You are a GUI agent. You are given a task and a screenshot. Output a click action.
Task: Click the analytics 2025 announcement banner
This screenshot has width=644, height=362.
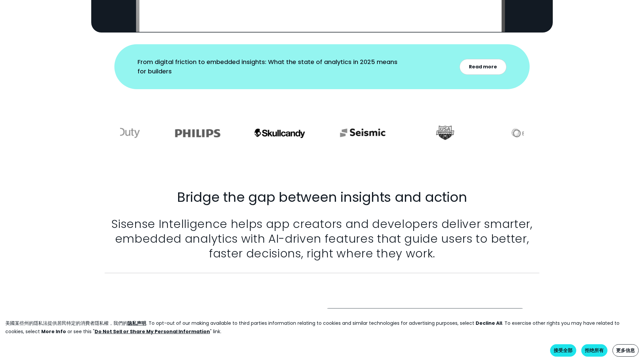coord(267,66)
